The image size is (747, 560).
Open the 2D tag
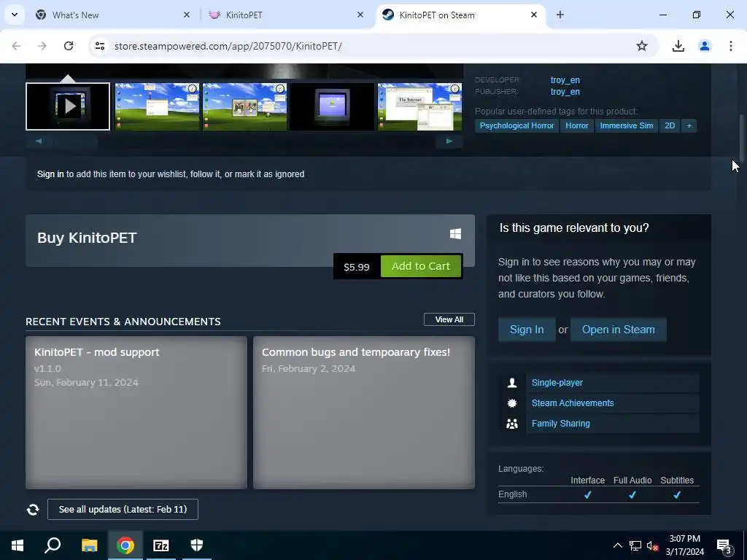(x=670, y=125)
